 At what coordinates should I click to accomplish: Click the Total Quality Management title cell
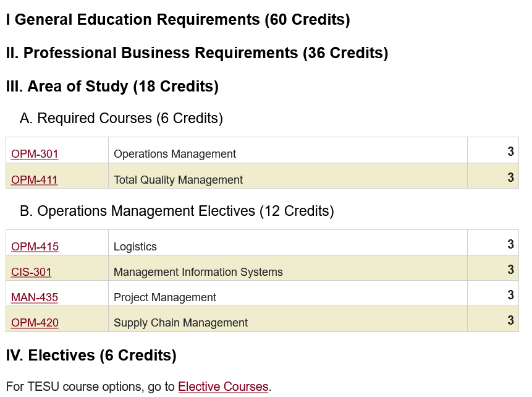(179, 180)
